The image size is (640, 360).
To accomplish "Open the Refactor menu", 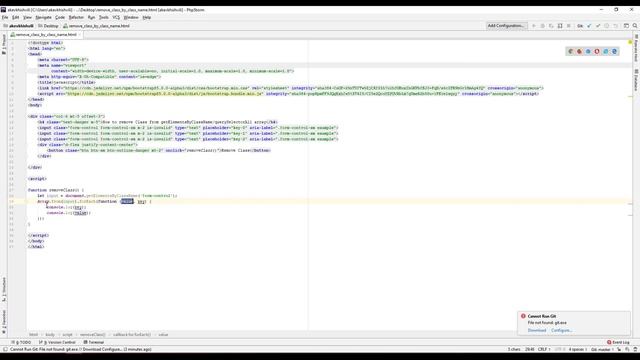I will (x=76, y=18).
